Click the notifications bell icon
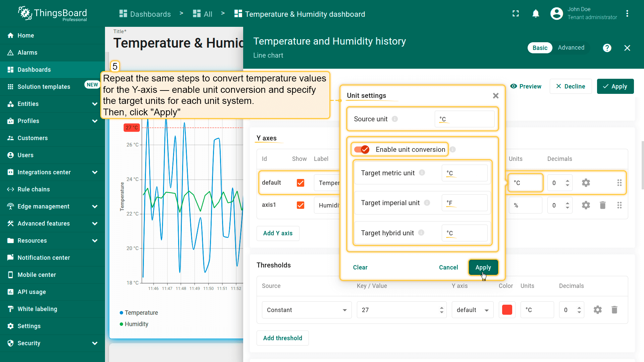 coord(536,14)
